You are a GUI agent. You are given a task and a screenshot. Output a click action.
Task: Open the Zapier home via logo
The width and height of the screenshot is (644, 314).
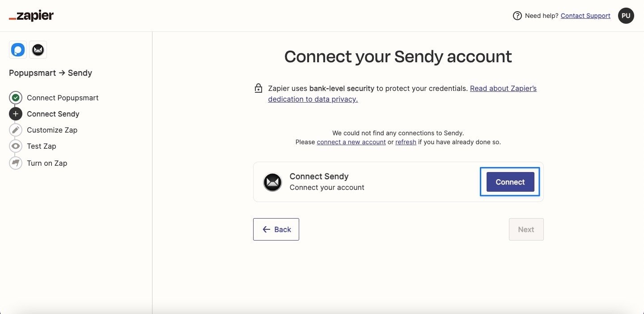[x=31, y=15]
